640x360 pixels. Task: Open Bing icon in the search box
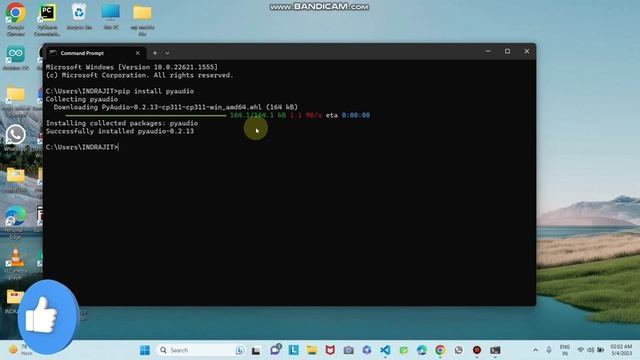[x=240, y=350]
